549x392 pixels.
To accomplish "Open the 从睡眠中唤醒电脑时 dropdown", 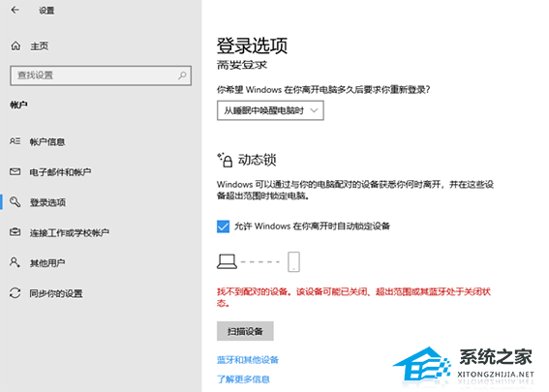I will pos(270,110).
